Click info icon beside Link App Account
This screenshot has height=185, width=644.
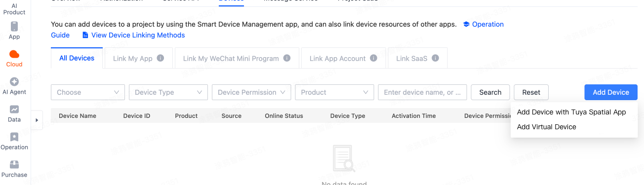click(x=374, y=58)
